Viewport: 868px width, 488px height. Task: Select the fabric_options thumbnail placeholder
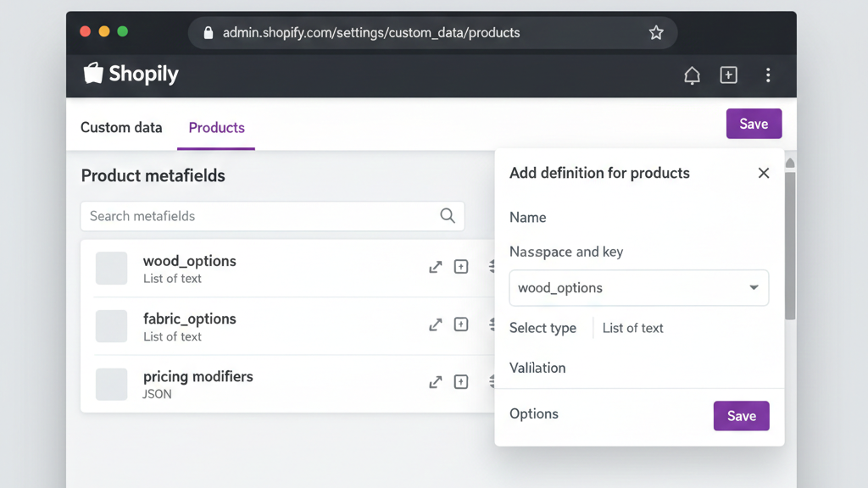111,326
